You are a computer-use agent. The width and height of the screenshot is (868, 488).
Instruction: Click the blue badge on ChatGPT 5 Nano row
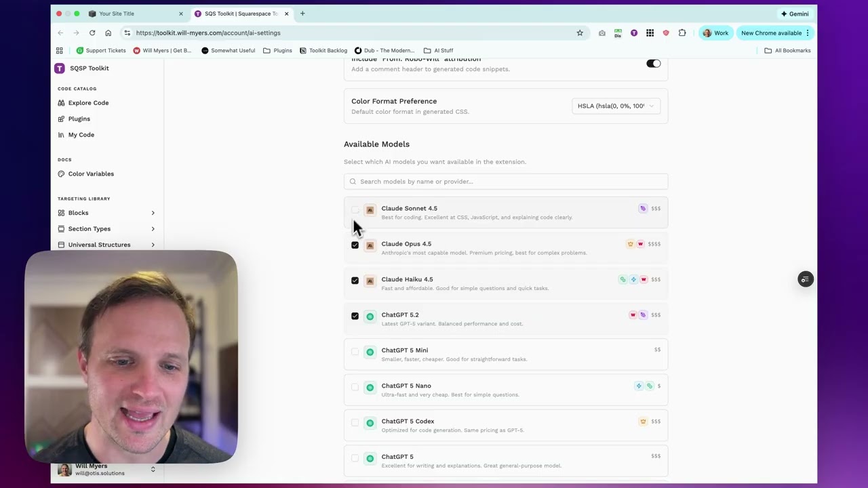[x=639, y=386]
